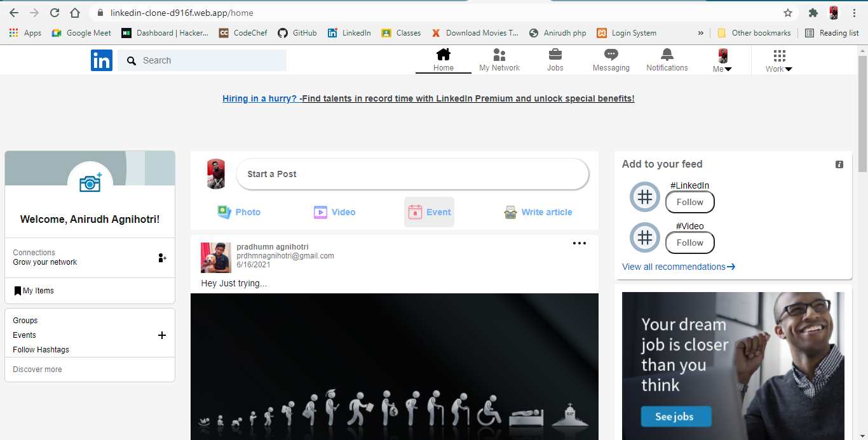Screen dimensions: 868x440
Task: Click the add-connection icon next to Grow your network
Action: point(162,258)
